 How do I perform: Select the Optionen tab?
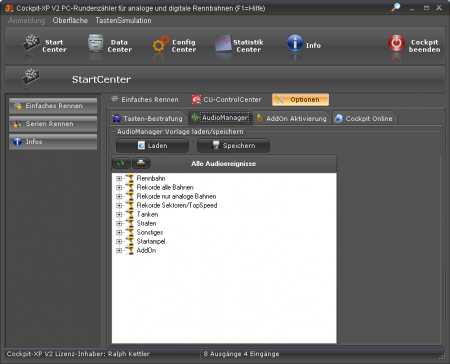click(300, 99)
